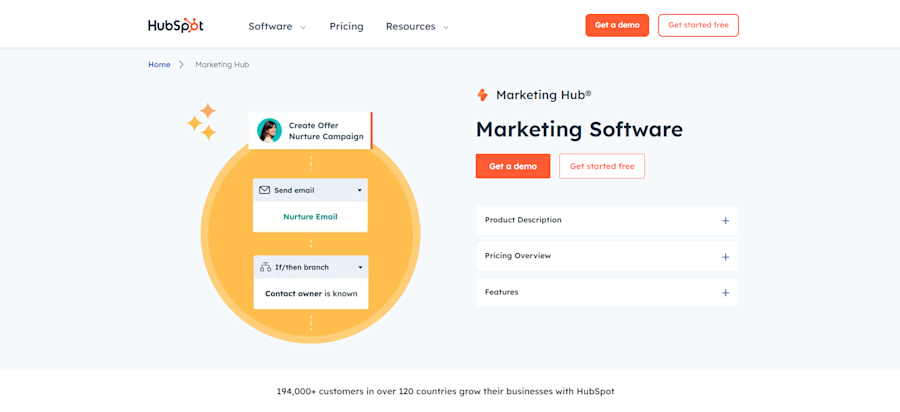Screen dimensions: 900x412
Task: Open the If/then branch dropdown arrow
Action: click(360, 267)
